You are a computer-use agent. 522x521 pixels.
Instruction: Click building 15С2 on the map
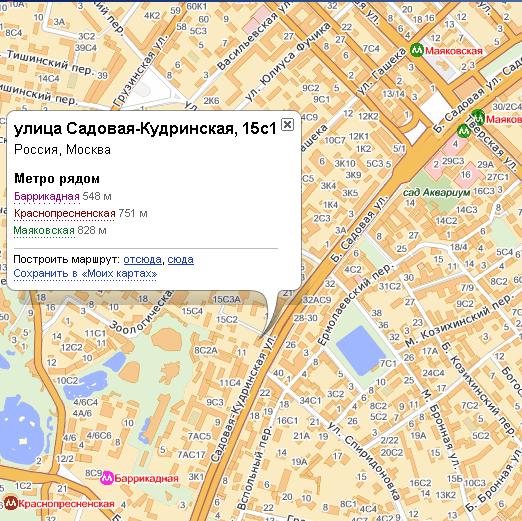click(227, 319)
